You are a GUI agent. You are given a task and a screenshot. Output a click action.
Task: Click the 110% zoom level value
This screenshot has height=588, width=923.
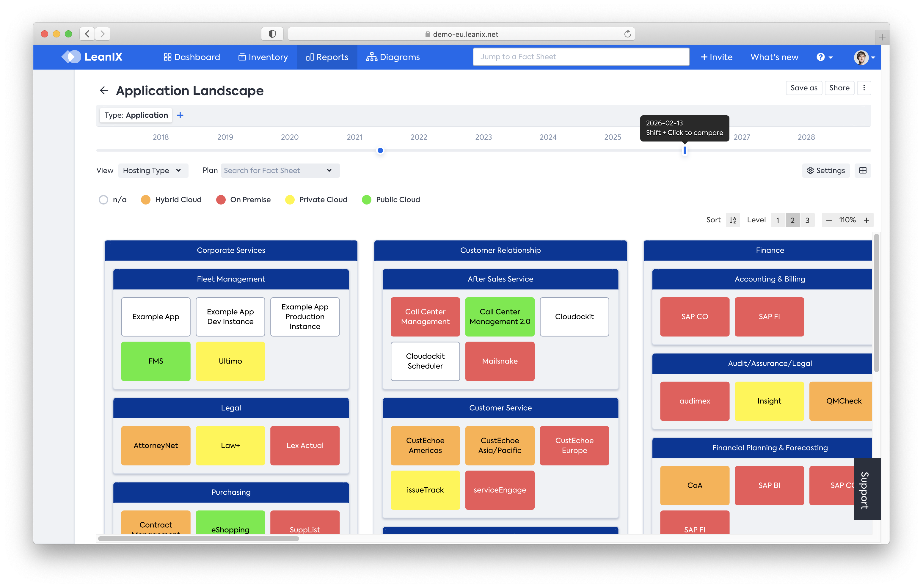click(x=847, y=220)
